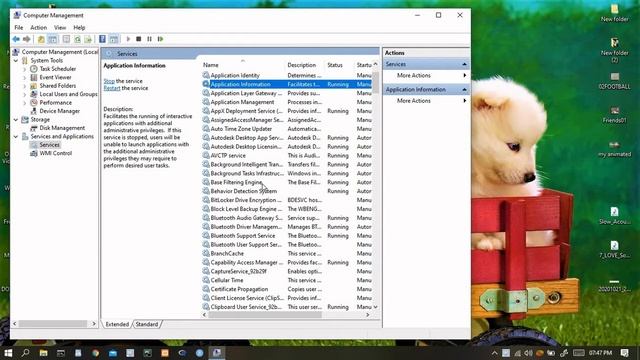This screenshot has width=640, height=360.
Task: Select the Base Filtering Engine service
Action: coord(287,182)
